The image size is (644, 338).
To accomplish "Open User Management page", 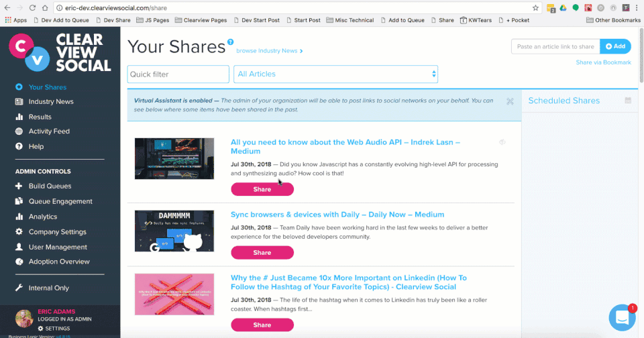I will pos(58,247).
